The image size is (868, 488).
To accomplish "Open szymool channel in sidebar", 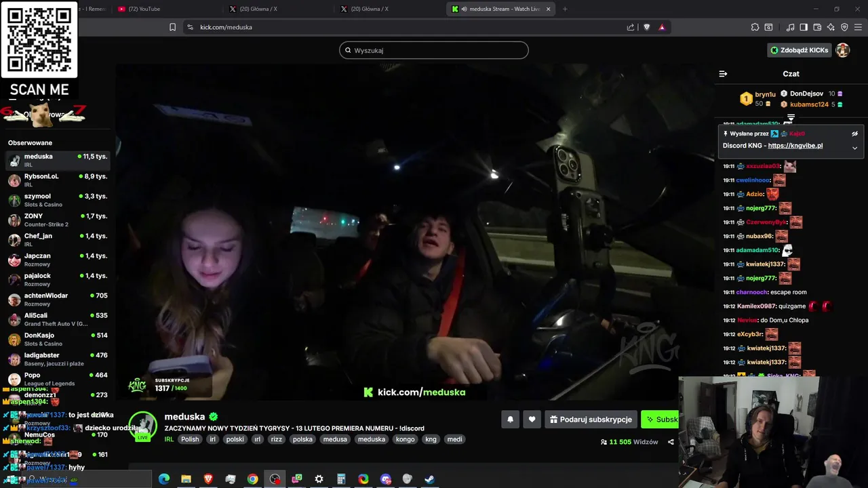I will click(58, 200).
